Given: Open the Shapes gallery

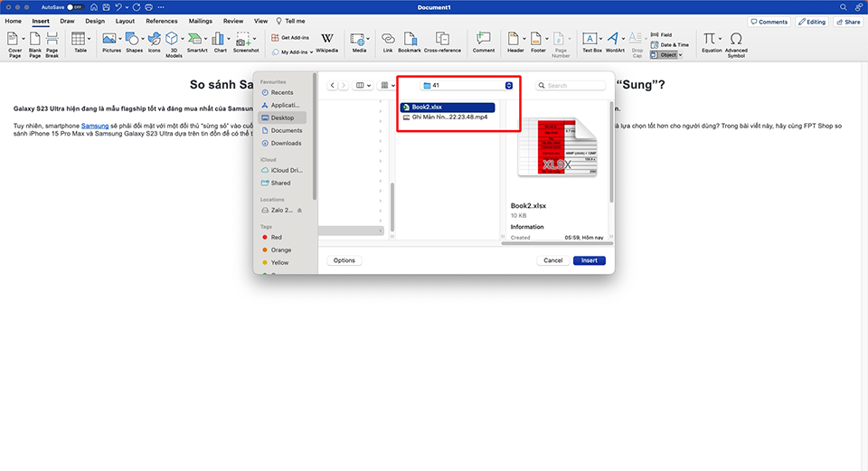Looking at the screenshot, I should (134, 42).
